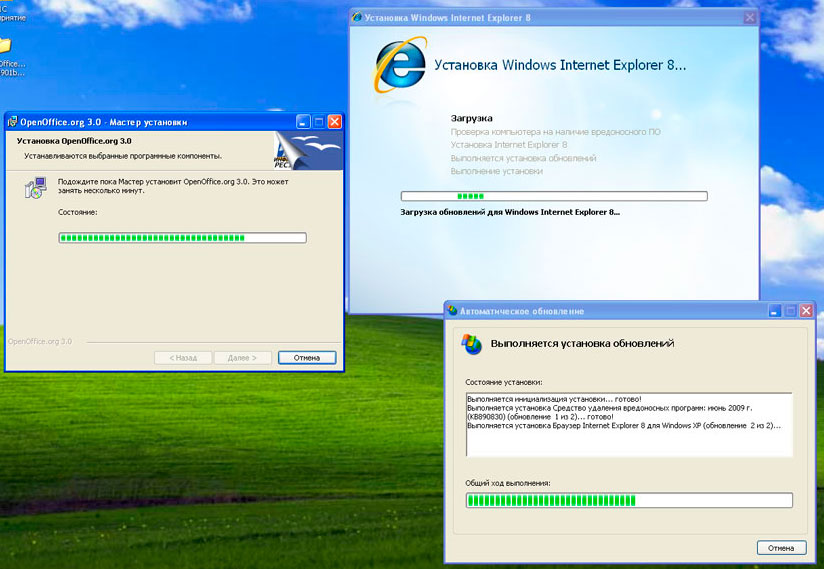
Task: Click the IE setup title bar icon
Action: 357,17
